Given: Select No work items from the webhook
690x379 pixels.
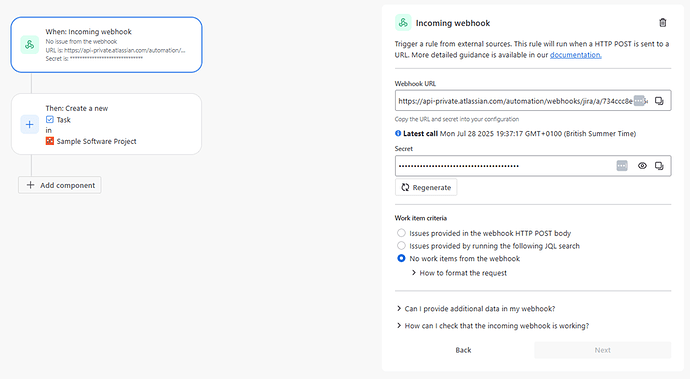Looking at the screenshot, I should [401, 258].
